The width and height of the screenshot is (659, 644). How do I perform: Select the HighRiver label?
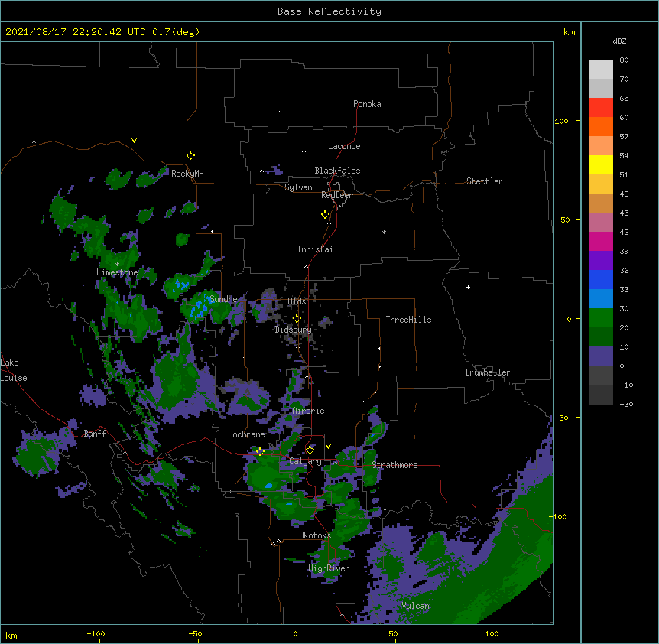[x=329, y=568]
